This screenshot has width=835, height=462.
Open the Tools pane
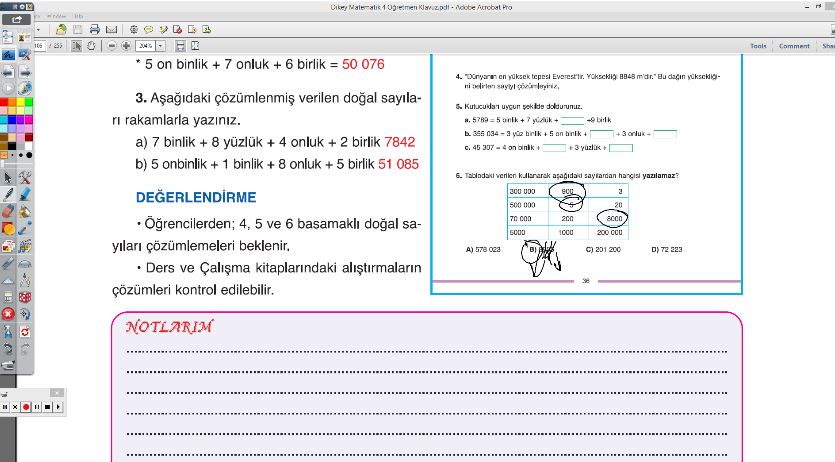pyautogui.click(x=758, y=46)
